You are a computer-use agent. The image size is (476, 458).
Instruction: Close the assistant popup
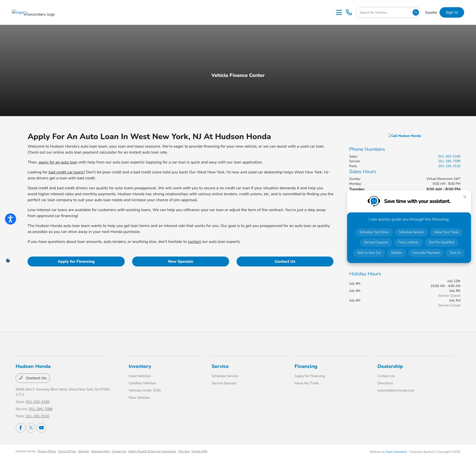(465, 197)
